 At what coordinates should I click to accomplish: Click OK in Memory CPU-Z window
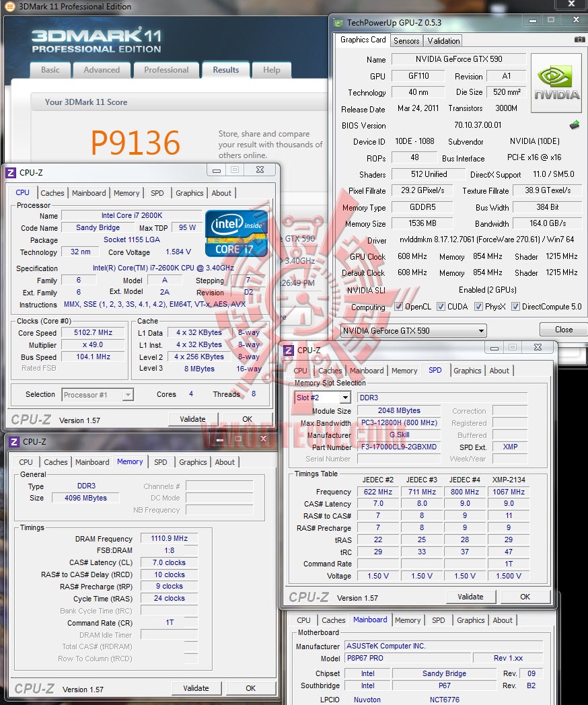pos(250,688)
